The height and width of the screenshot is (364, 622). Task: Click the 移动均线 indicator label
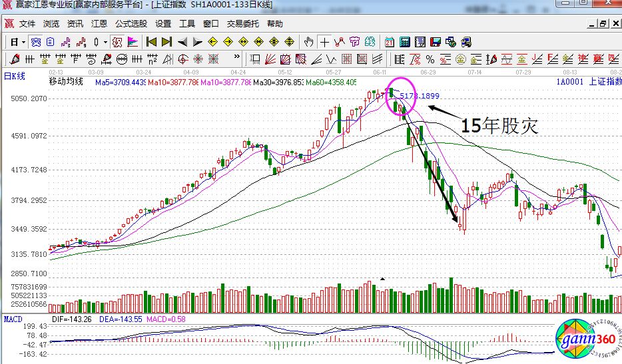(x=66, y=82)
